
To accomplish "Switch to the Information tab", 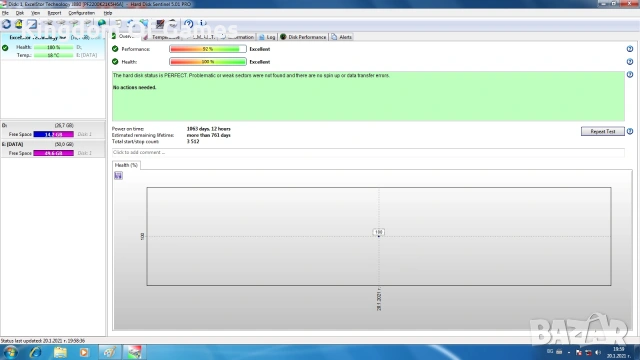I will click(x=237, y=37).
